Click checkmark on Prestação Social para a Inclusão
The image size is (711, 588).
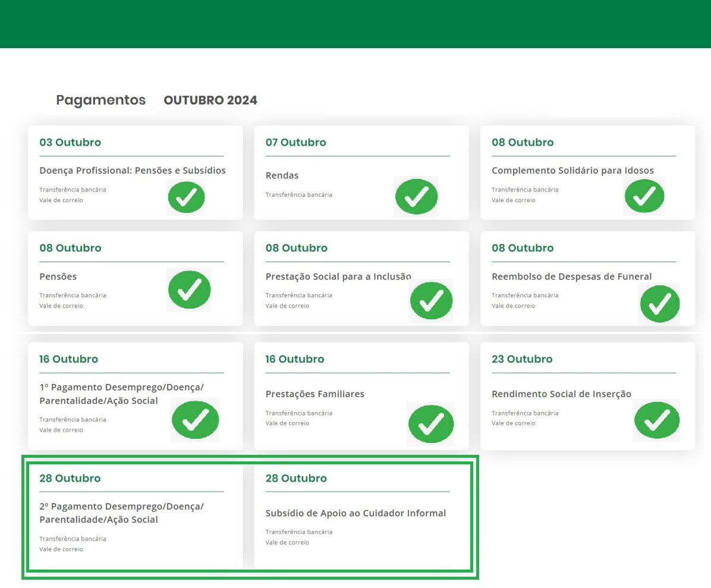pyautogui.click(x=431, y=301)
